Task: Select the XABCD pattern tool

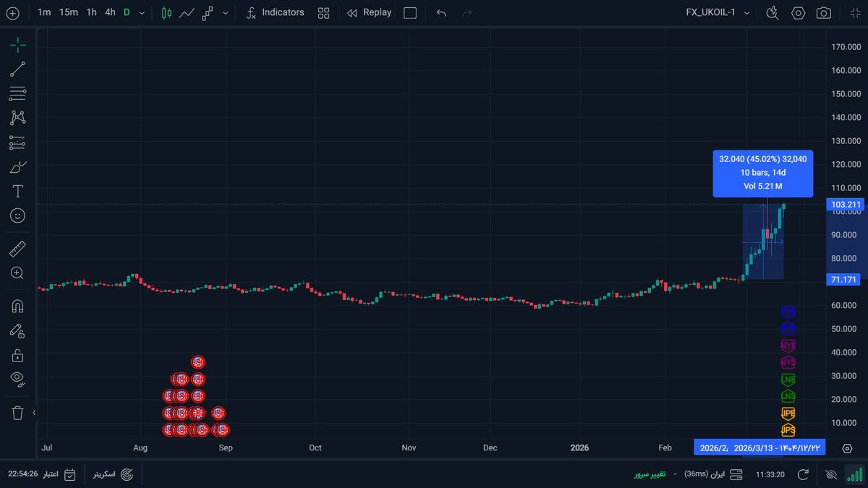Action: coord(17,117)
